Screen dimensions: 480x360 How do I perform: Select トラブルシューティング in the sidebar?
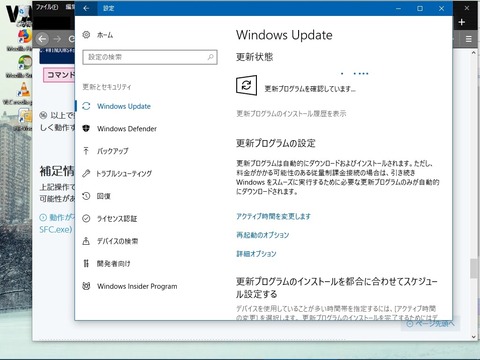[124, 173]
